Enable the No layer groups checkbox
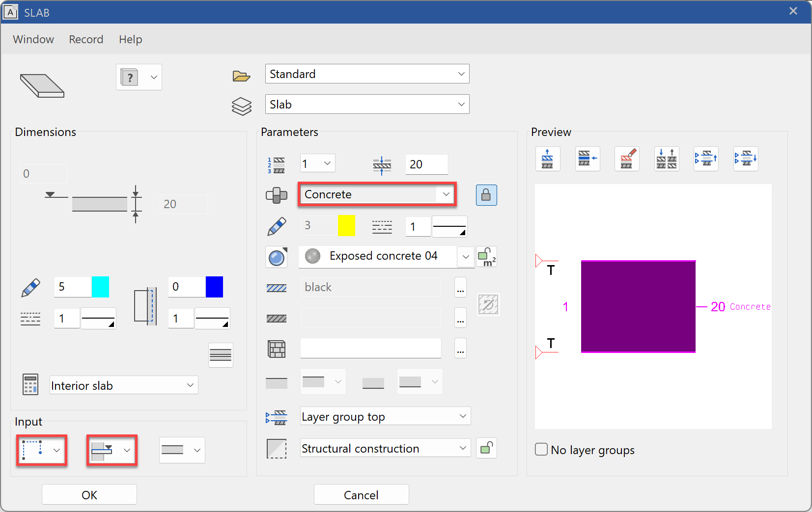Screen dimensions: 812x512 (541, 449)
